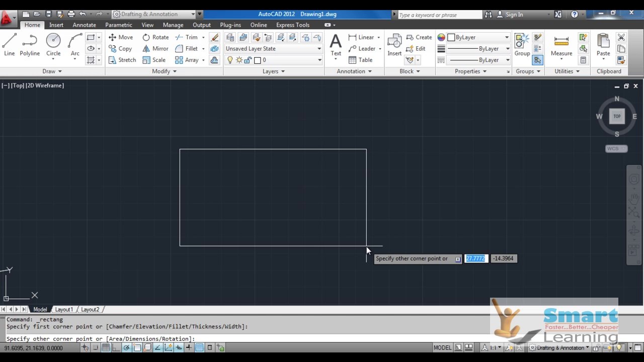Toggle Polar Tracking in status bar
The width and height of the screenshot is (644, 362).
(127, 347)
